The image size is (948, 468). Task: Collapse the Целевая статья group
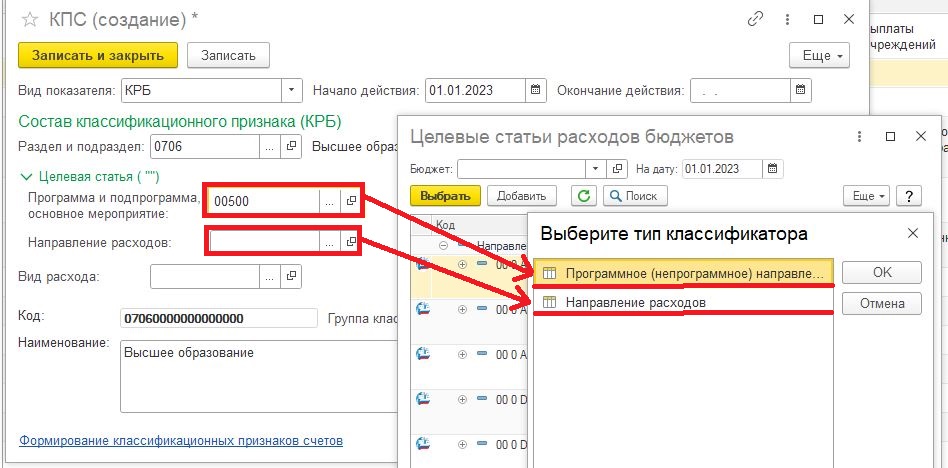[x=26, y=177]
